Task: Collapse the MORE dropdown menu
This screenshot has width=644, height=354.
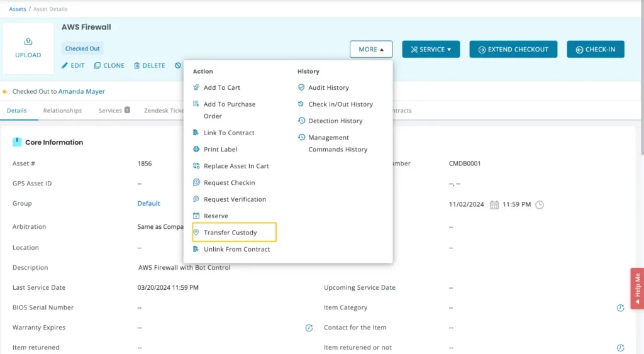Action: 371,49
